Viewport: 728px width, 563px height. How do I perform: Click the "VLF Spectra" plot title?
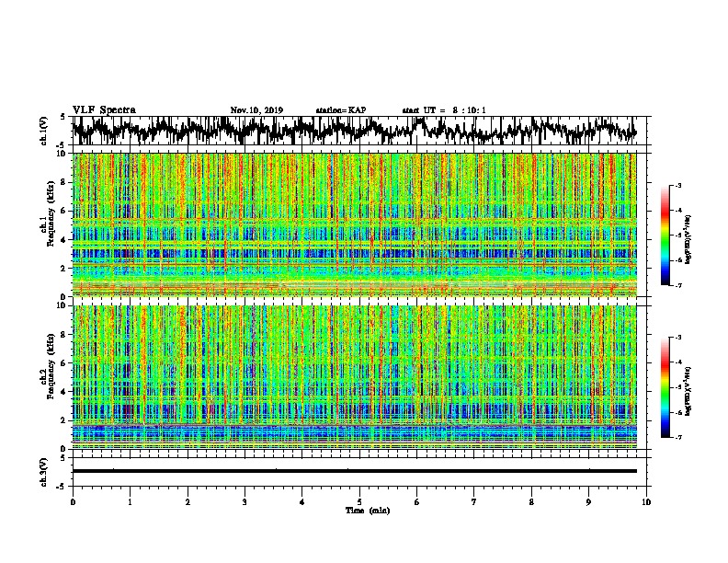coord(104,110)
